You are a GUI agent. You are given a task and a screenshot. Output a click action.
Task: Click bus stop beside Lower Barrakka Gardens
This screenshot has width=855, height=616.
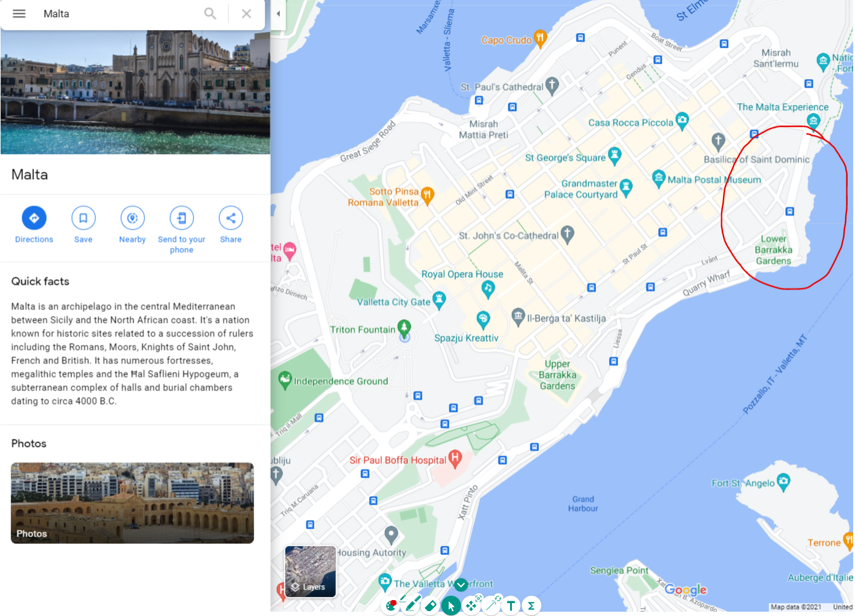[790, 211]
